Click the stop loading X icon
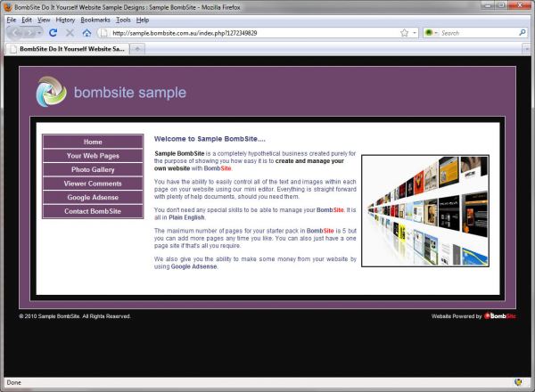Screen dimensions: 535x392 tap(70, 33)
